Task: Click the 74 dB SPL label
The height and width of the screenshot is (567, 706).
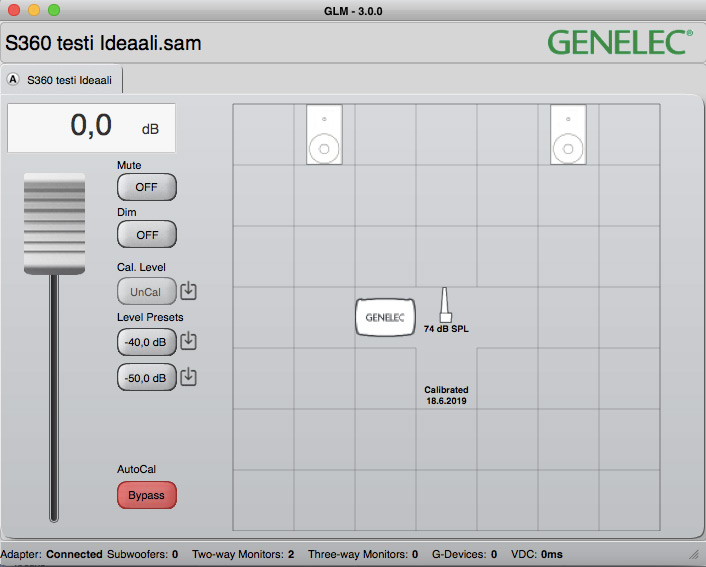Action: 446,329
